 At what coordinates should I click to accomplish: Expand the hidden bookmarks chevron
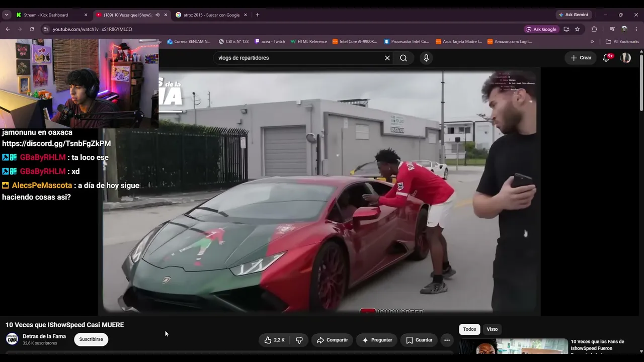(592, 42)
